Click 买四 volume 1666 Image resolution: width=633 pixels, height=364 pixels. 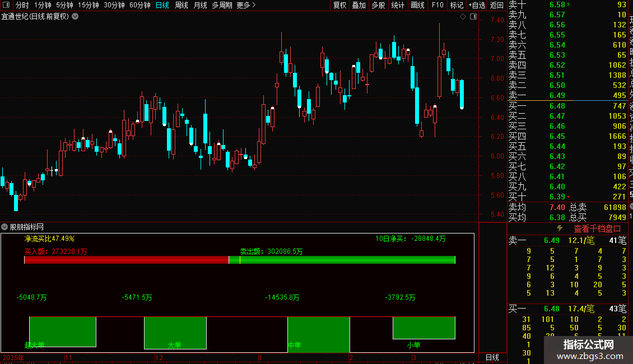pyautogui.click(x=617, y=137)
